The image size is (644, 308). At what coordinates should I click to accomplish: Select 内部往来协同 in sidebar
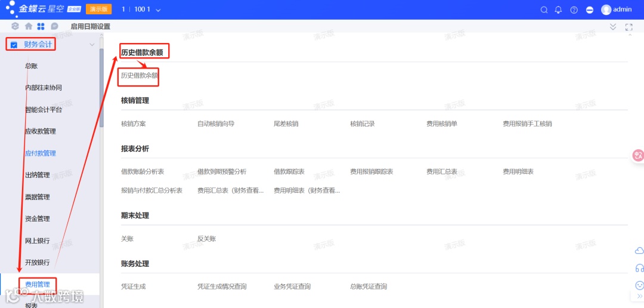pyautogui.click(x=44, y=88)
